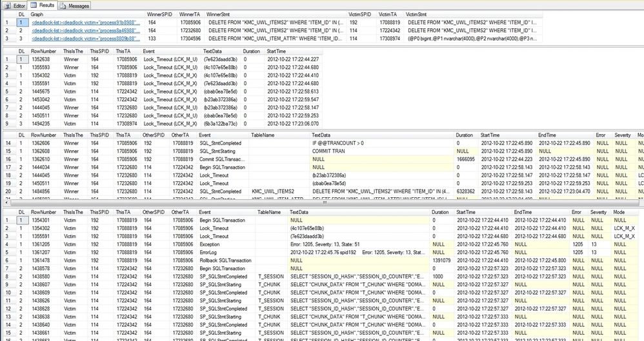
Task: Select RowNumber cell 1361478
Action: [x=45, y=260]
